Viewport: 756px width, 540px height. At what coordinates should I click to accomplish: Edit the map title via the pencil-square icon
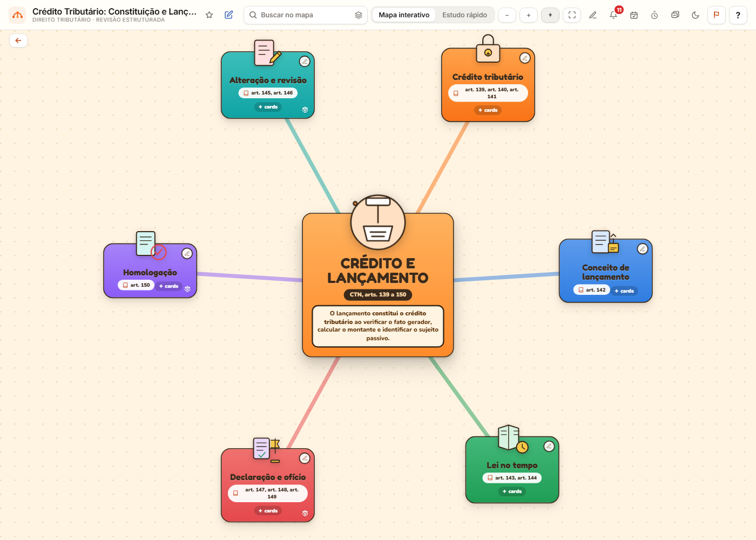(x=229, y=15)
